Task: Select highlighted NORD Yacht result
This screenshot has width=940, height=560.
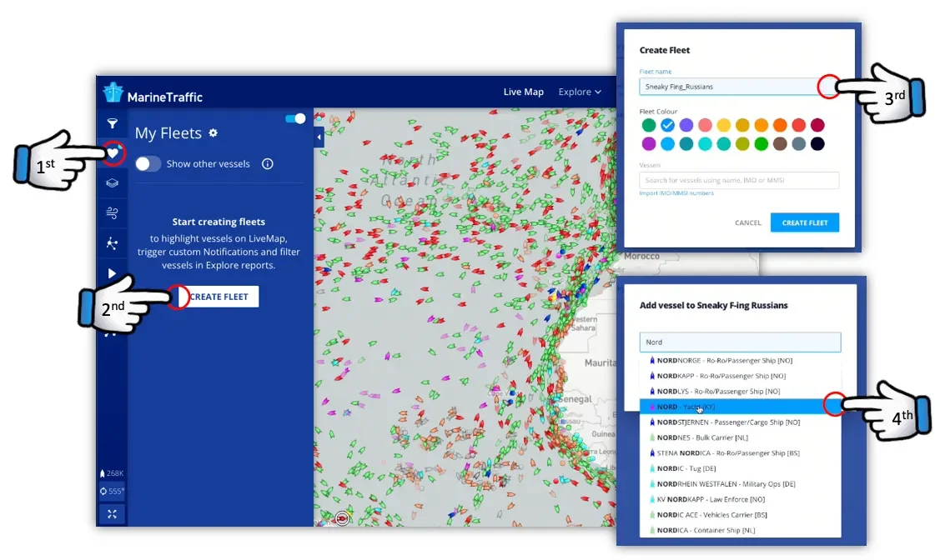Action: point(740,407)
